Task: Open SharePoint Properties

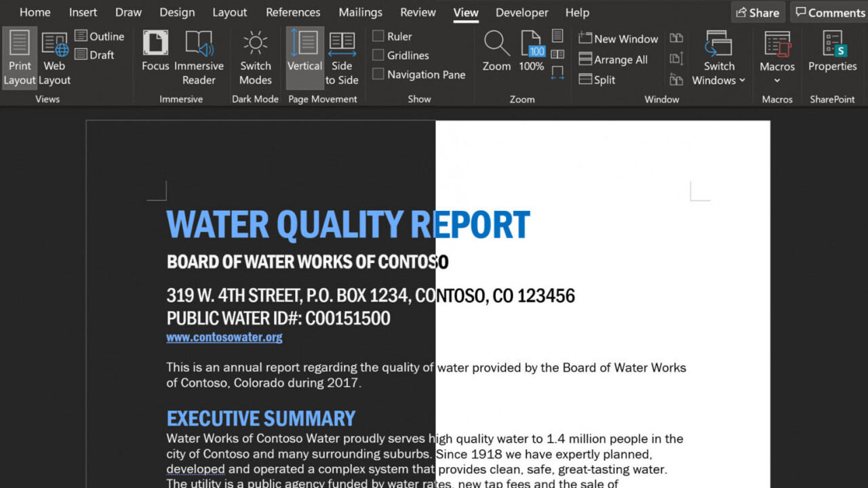Action: coord(832,44)
